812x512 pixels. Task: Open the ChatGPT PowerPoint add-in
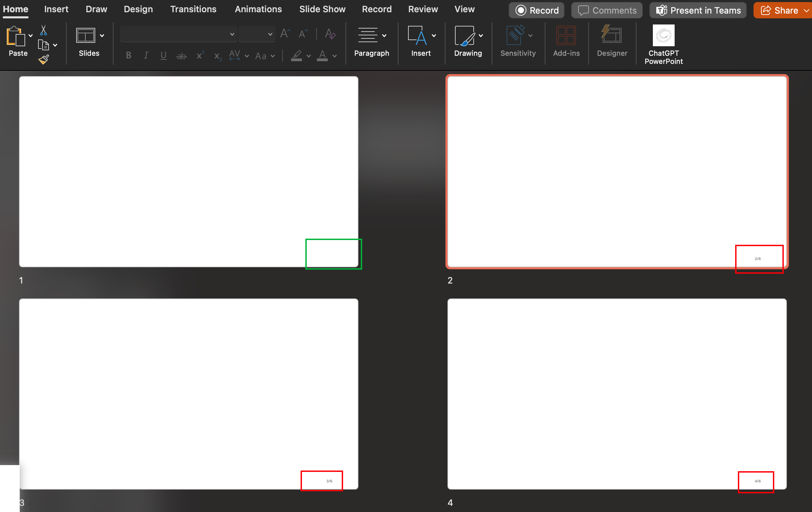coord(663,36)
